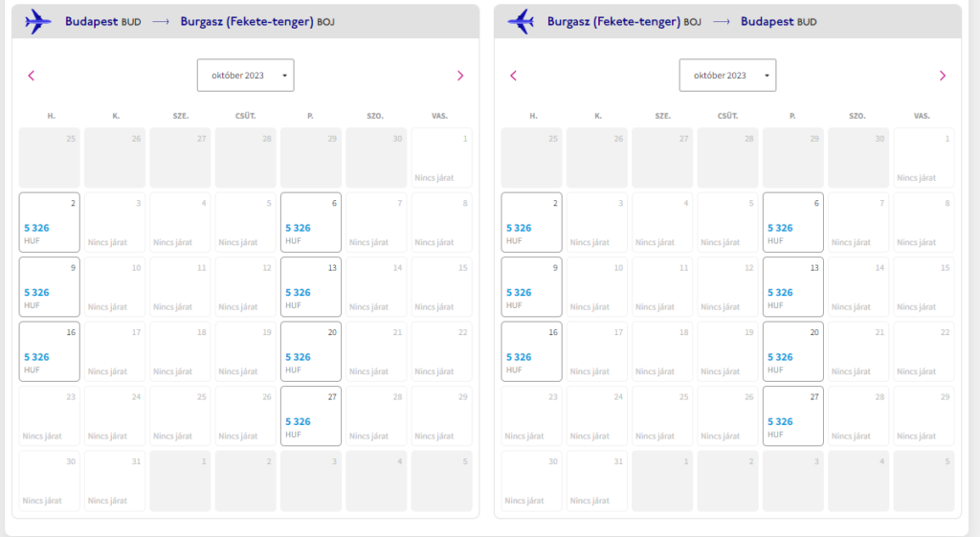Image resolution: width=980 pixels, height=537 pixels.
Task: Click October 30 cell in outbound calendar
Action: click(x=50, y=481)
